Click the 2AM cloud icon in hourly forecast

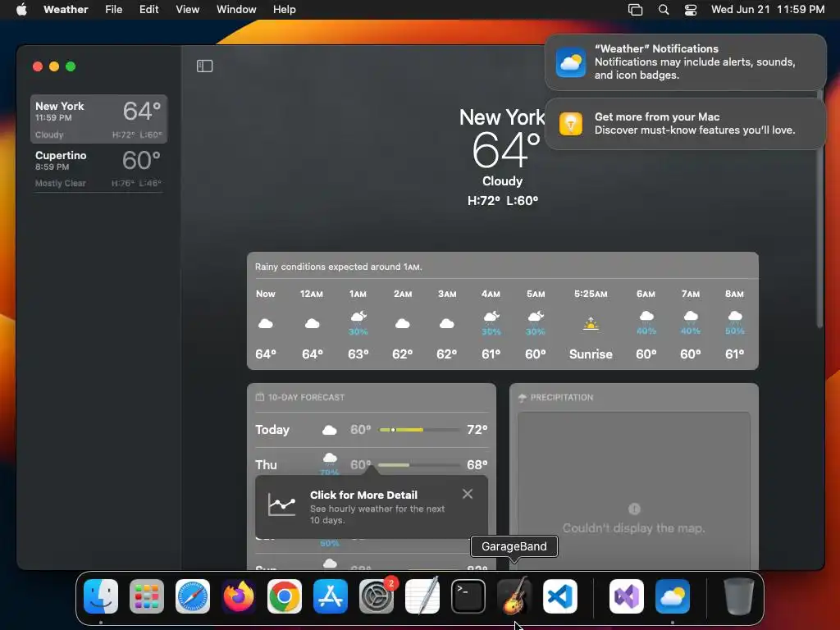[x=402, y=323]
